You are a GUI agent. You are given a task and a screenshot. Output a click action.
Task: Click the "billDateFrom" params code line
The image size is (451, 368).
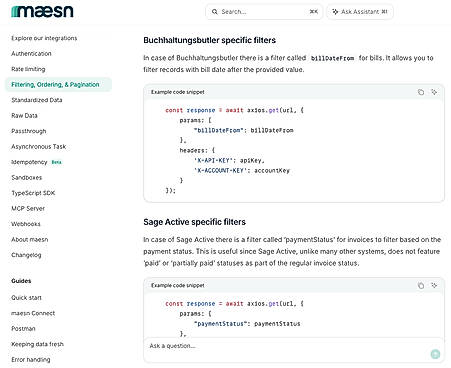coord(244,130)
